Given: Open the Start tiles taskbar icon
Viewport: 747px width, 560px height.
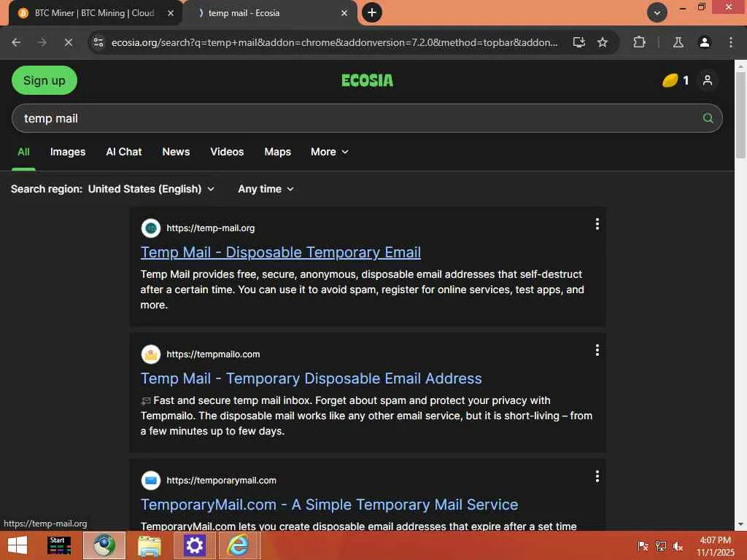Looking at the screenshot, I should pos(59,545).
